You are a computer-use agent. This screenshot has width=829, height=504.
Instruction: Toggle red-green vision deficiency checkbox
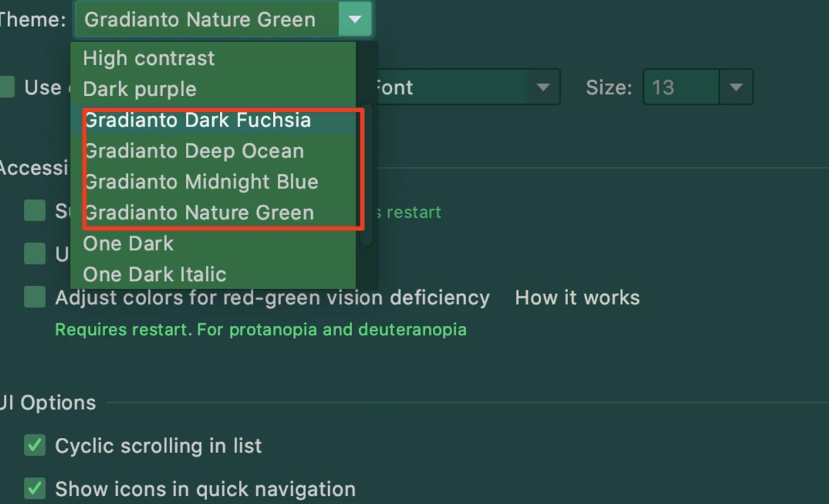(x=35, y=297)
